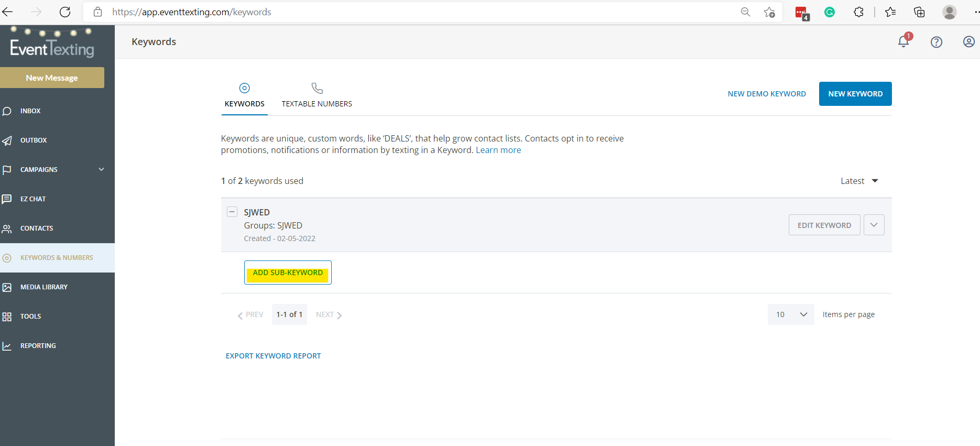Open dropdown arrow beside Edit Keyword
Viewport: 980px width, 446px height.
pyautogui.click(x=874, y=225)
